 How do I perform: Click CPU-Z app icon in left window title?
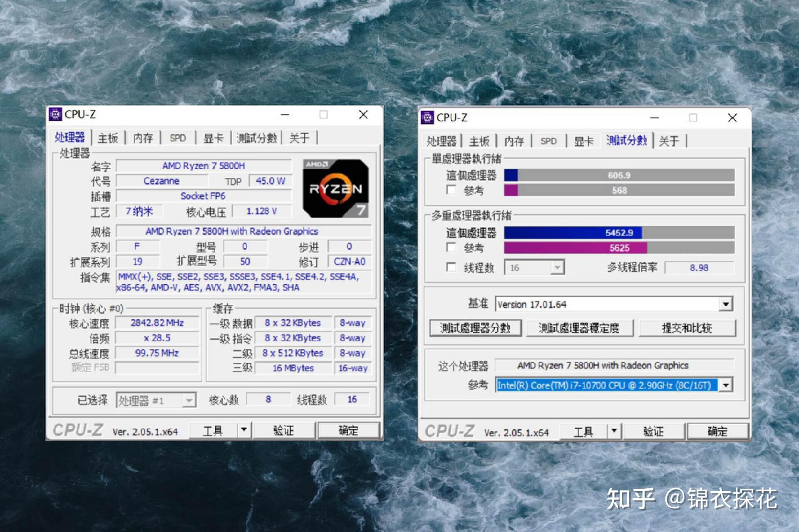click(55, 114)
